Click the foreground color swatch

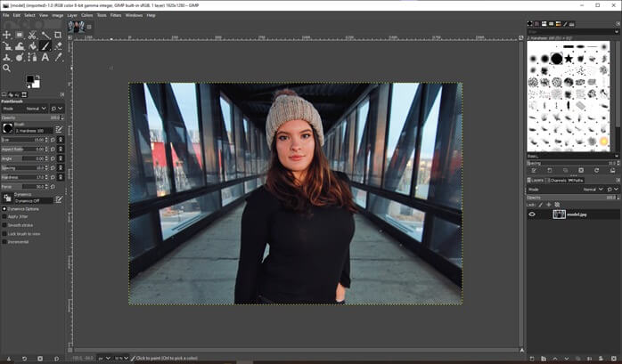coord(30,79)
